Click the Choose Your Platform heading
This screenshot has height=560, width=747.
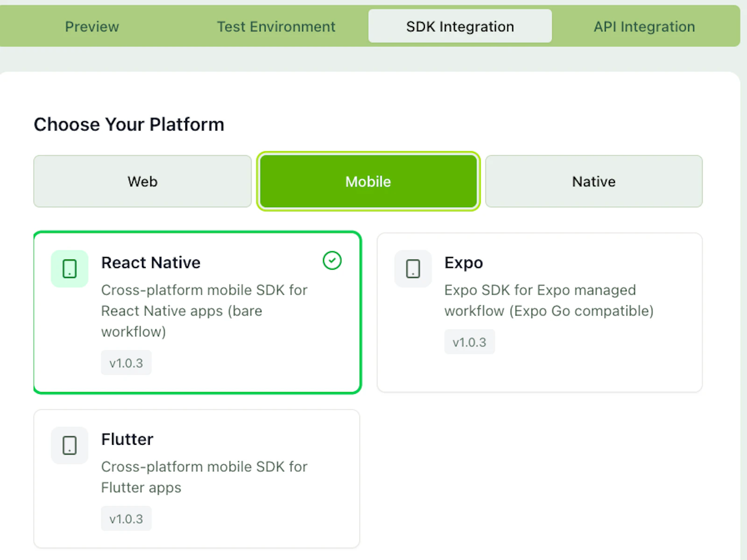coord(129,125)
